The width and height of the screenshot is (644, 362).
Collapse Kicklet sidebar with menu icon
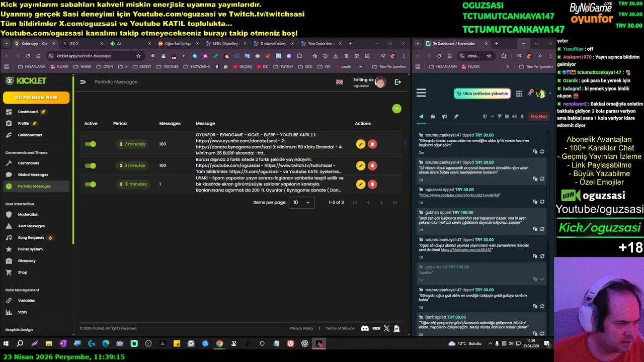pos(83,82)
